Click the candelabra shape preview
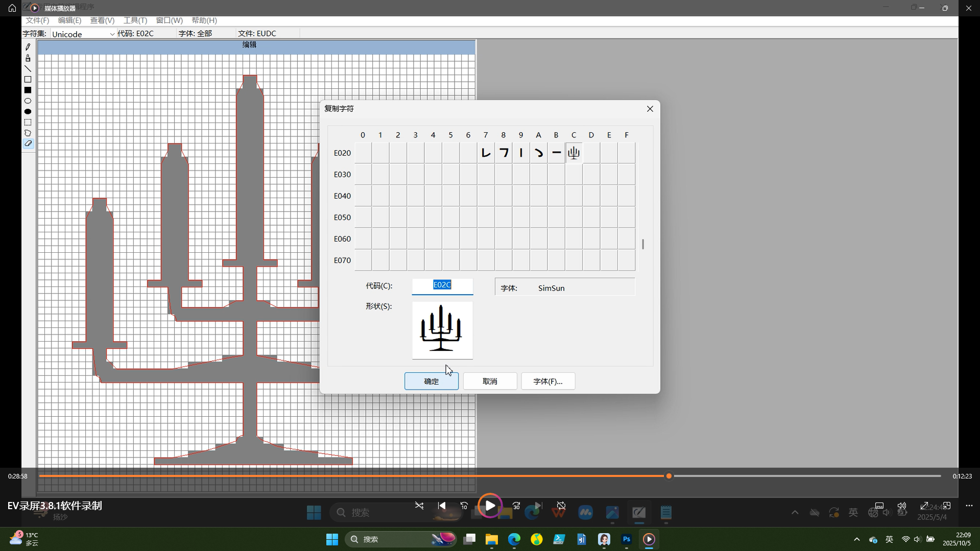The image size is (980, 551). pyautogui.click(x=442, y=330)
